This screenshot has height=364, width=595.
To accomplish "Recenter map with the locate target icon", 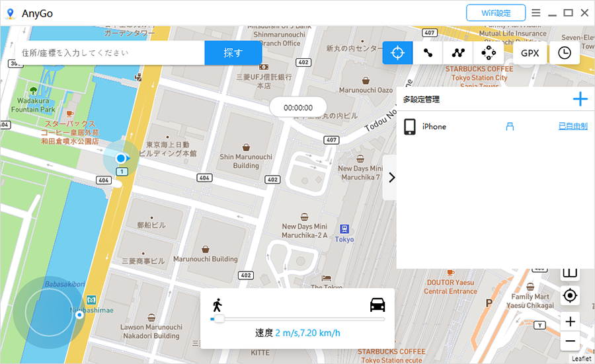I will tap(570, 296).
